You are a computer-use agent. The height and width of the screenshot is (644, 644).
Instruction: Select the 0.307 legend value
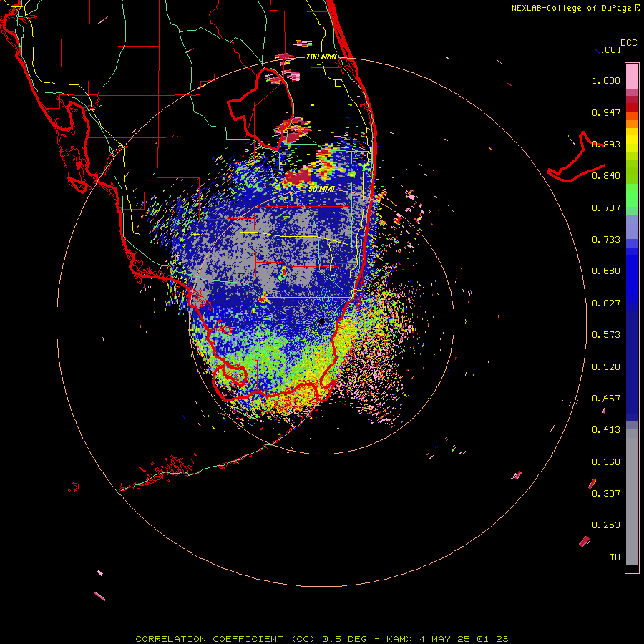click(606, 493)
